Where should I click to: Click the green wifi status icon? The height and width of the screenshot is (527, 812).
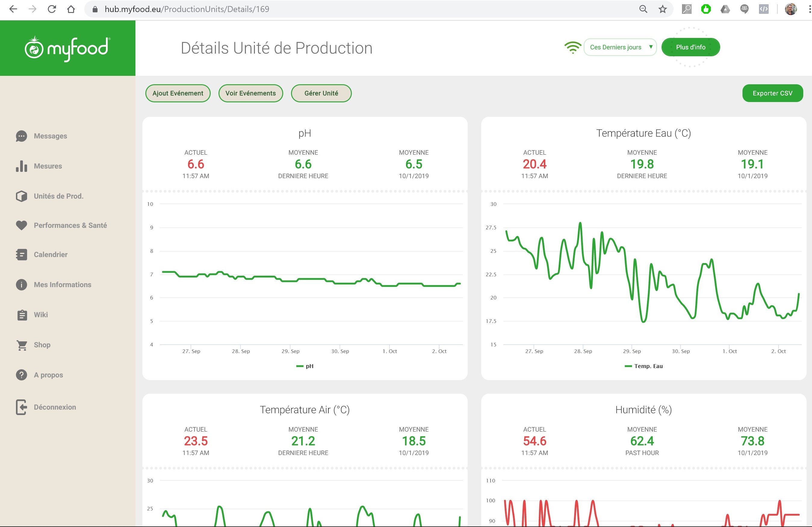[572, 48]
